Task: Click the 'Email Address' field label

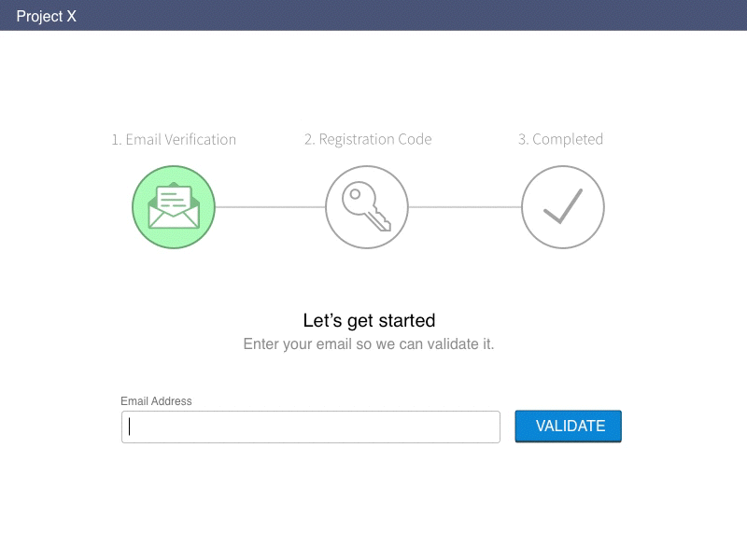Action: tap(156, 401)
